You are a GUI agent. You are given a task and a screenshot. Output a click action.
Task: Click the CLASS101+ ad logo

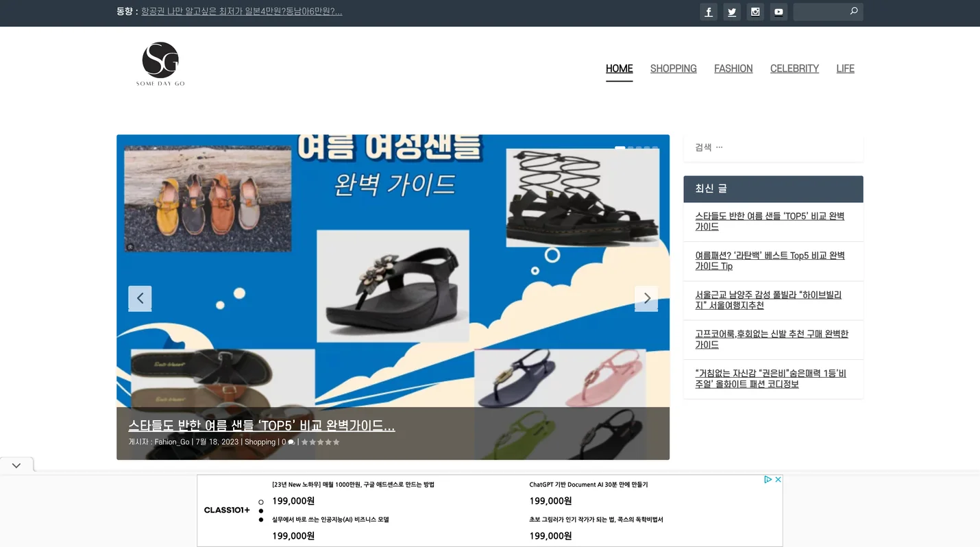[227, 510]
